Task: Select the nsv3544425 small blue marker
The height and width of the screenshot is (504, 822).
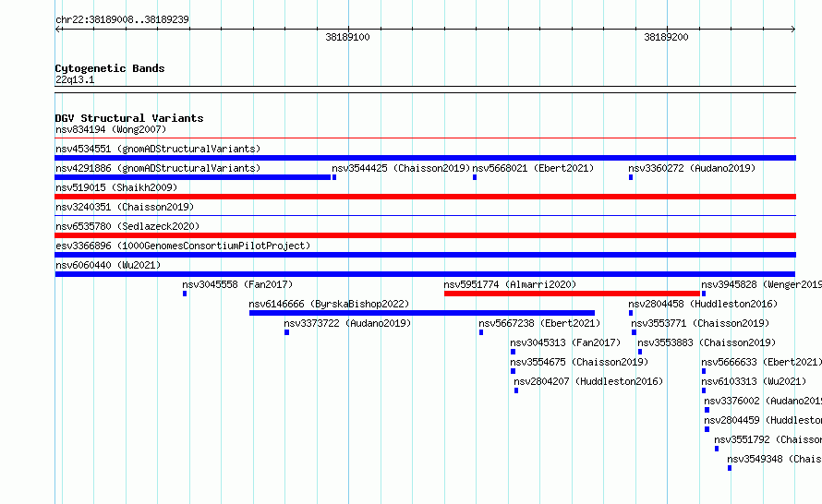Action: (334, 177)
